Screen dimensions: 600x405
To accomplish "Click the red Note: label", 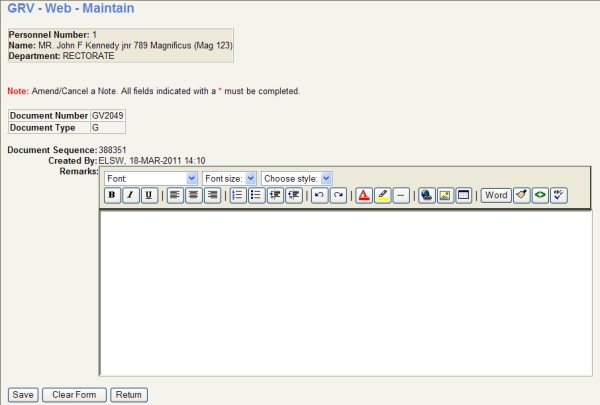I will point(18,91).
